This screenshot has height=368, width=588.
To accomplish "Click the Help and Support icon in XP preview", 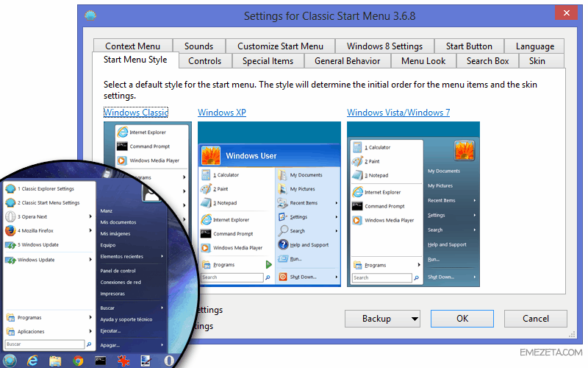I will (283, 244).
